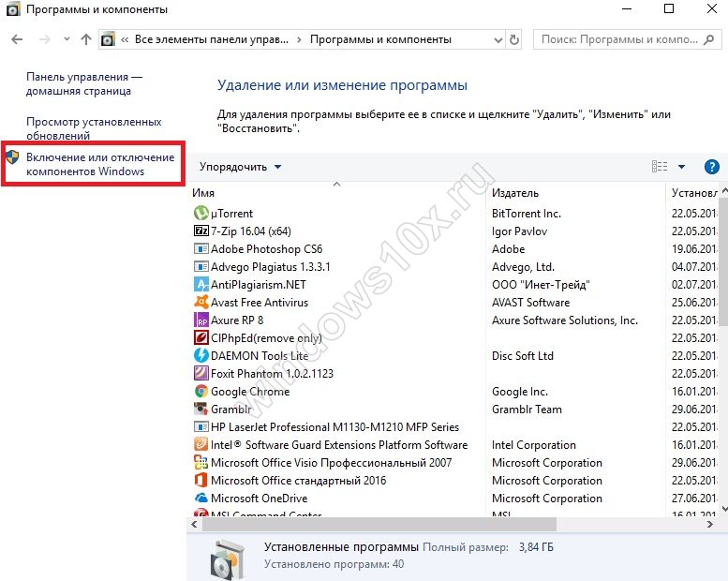The height and width of the screenshot is (581, 728).
Task: Click breadcrumb arrow after Все элементы панели
Action: coord(299,40)
